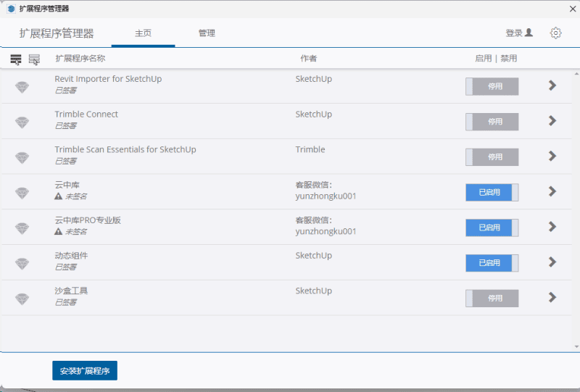Expand 动态组件 details chevron
This screenshot has height=392, width=580.
[552, 262]
